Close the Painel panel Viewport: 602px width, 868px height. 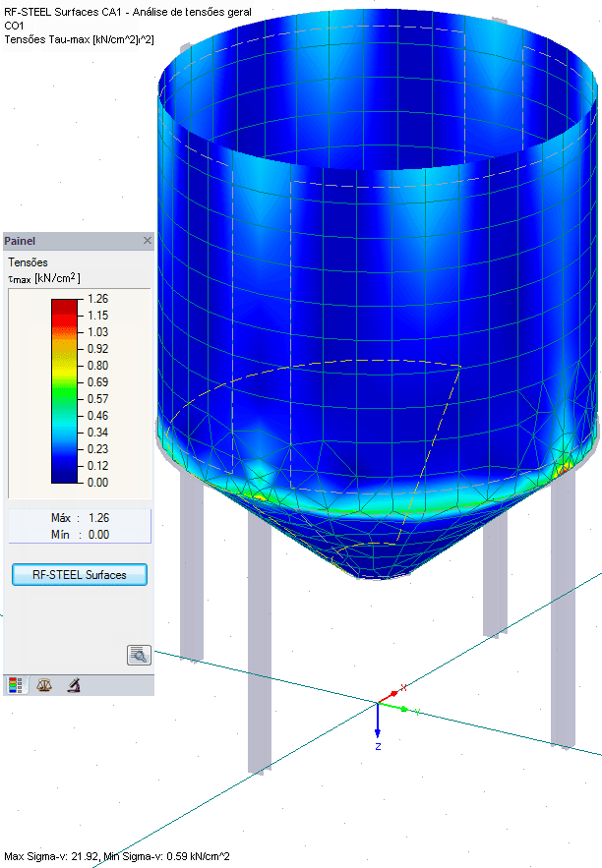pyautogui.click(x=148, y=240)
